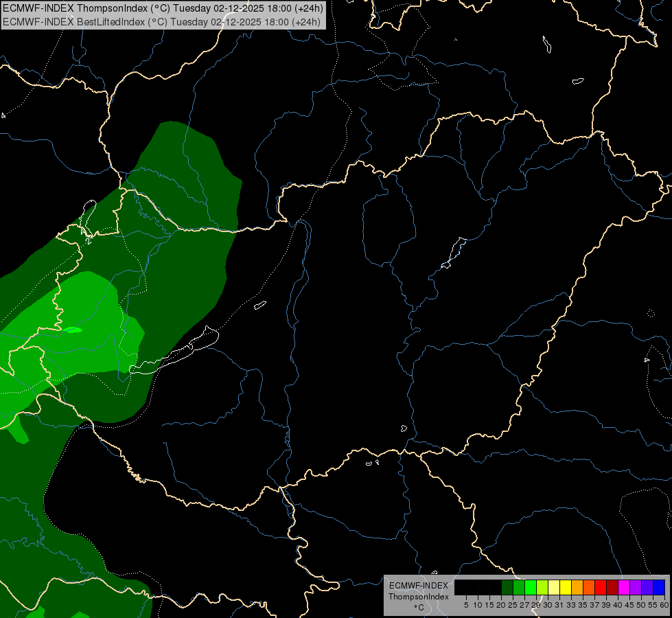Image resolution: width=672 pixels, height=618 pixels.
Task: Click the ThompsonIndex title line at top
Action: click(163, 8)
